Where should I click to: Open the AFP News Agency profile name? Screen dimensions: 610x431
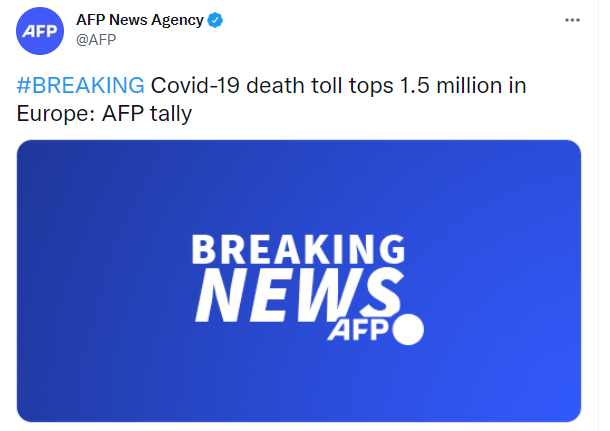(140, 20)
